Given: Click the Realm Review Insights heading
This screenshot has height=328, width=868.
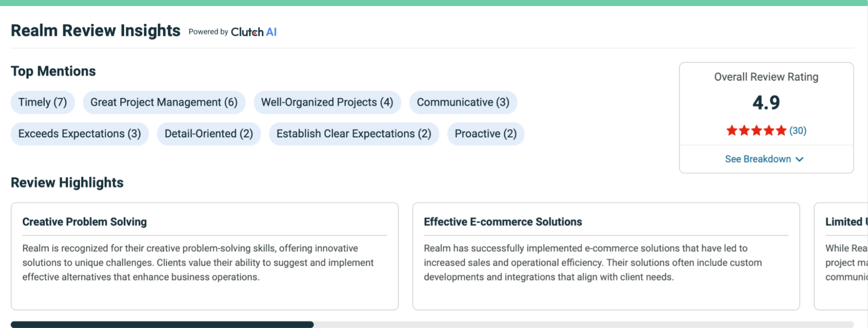Looking at the screenshot, I should click(x=96, y=31).
